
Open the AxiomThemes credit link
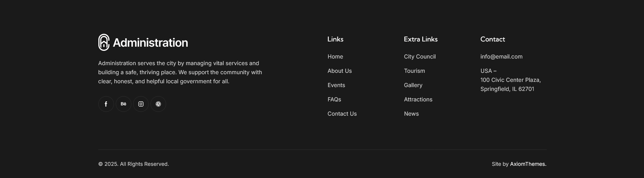coord(528,164)
